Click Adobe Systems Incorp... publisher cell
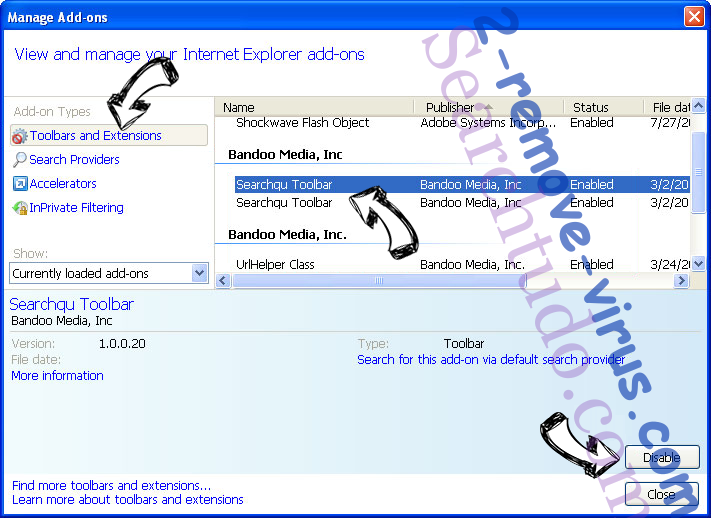This screenshot has width=711, height=518. pos(488,123)
